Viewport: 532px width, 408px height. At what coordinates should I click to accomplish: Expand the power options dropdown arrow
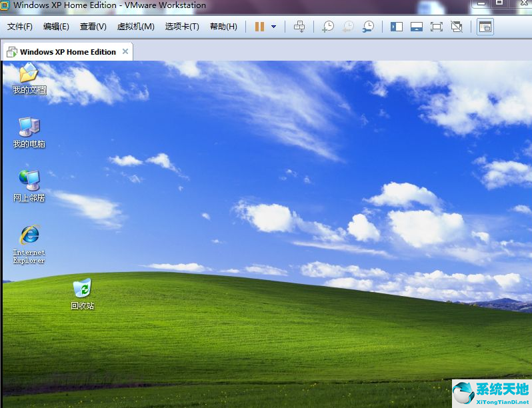click(273, 27)
